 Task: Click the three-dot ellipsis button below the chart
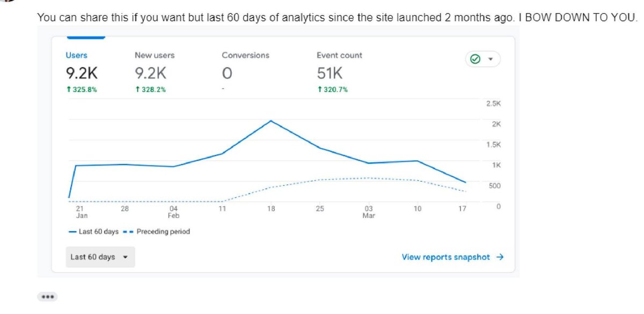pos(47,297)
